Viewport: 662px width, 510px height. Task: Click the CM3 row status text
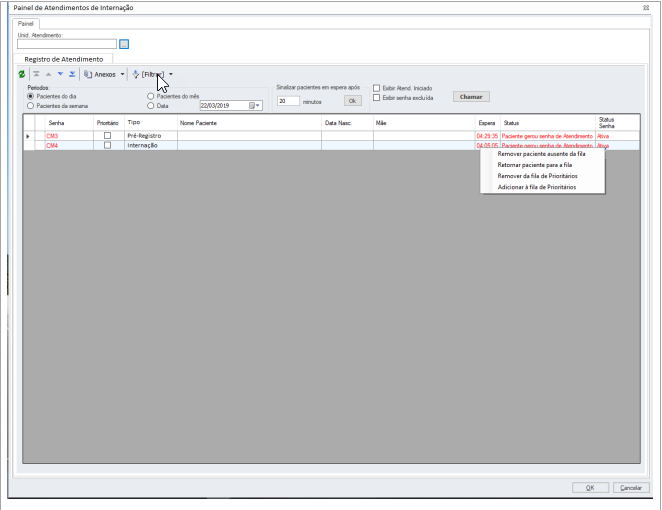(547, 136)
